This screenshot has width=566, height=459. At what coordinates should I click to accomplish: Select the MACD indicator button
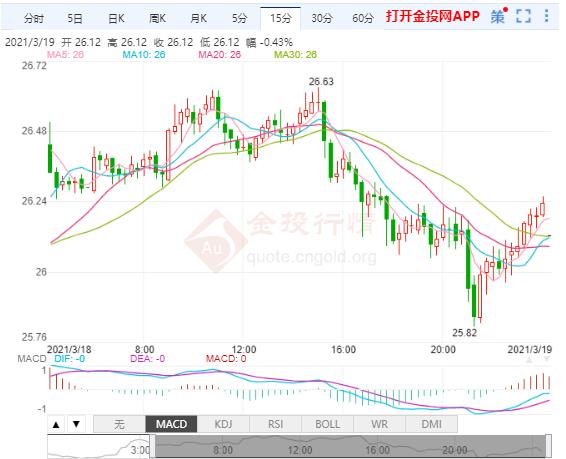point(171,424)
